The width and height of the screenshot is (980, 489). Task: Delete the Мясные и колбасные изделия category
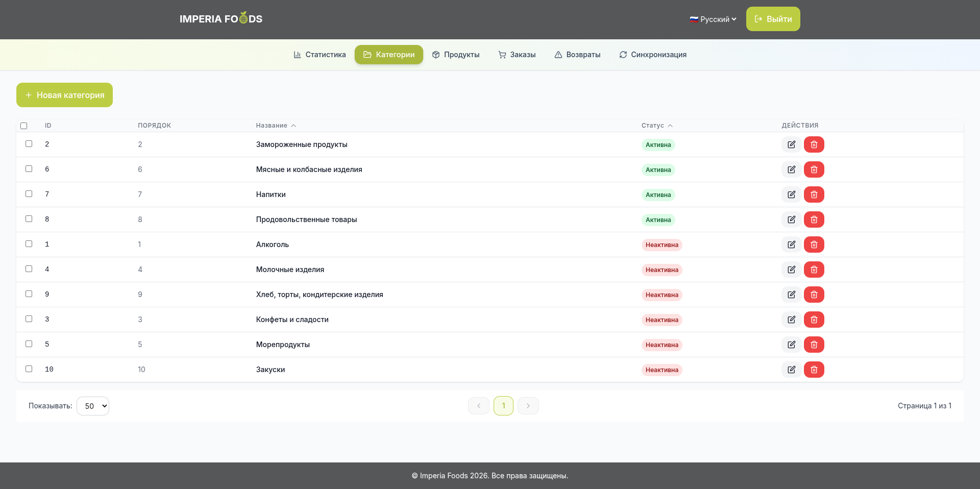coord(814,169)
